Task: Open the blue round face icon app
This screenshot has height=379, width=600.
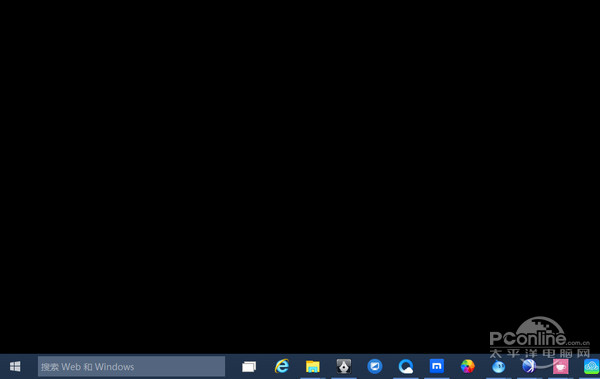Action: tap(499, 367)
